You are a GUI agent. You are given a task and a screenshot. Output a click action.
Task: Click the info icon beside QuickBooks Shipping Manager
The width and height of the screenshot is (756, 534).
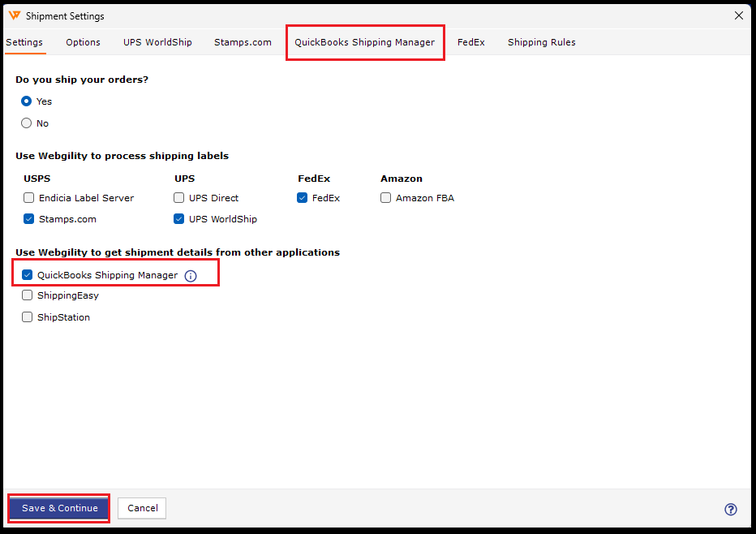coord(191,276)
